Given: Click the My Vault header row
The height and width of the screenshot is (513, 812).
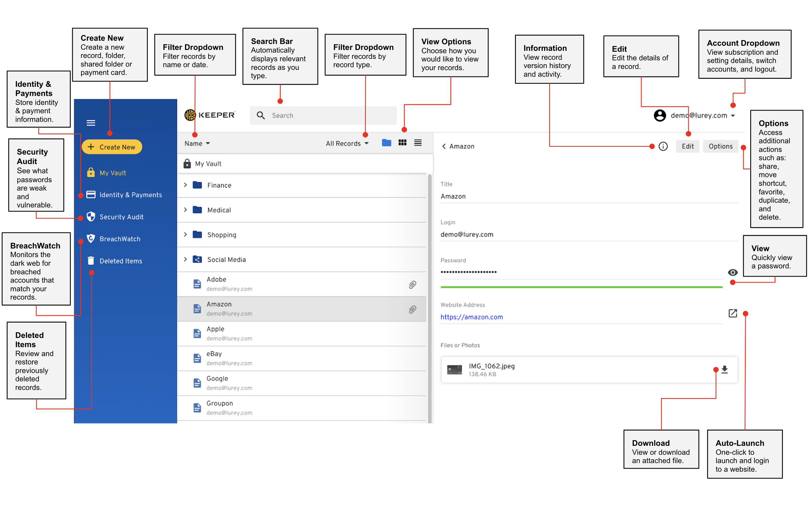Looking at the screenshot, I should tap(305, 164).
